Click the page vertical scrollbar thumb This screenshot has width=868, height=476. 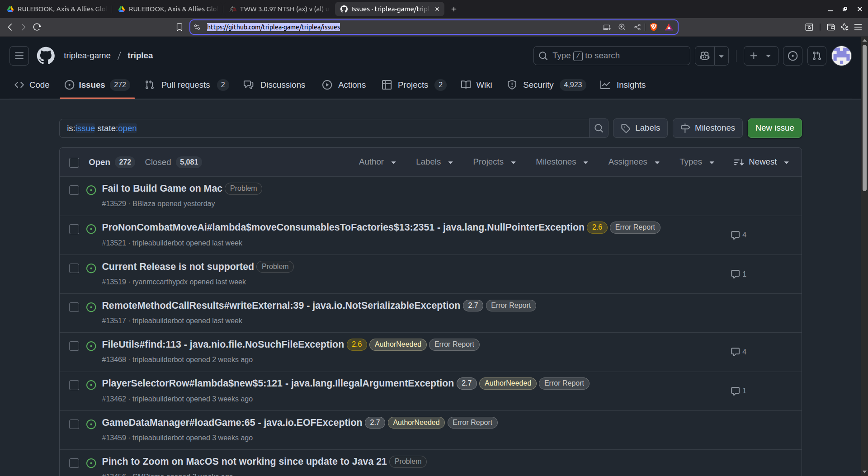click(864, 118)
